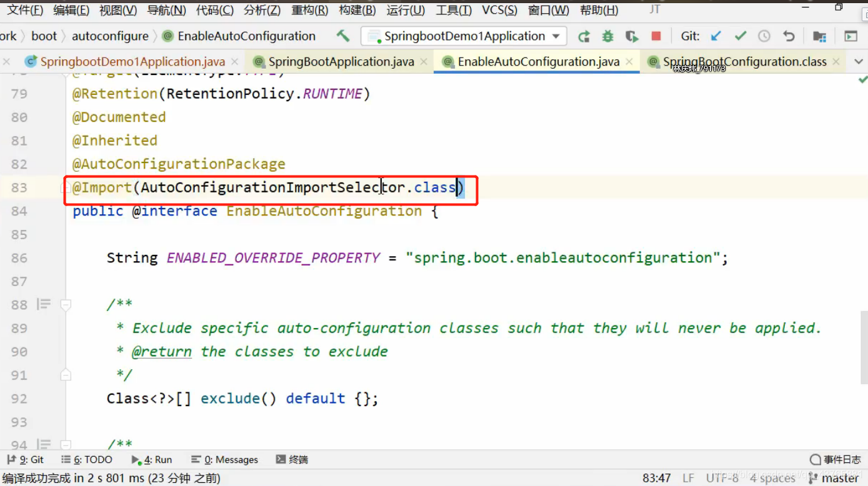The width and height of the screenshot is (868, 486).
Task: Click the toolbar icon right of Project Structure
Action: coord(851,36)
